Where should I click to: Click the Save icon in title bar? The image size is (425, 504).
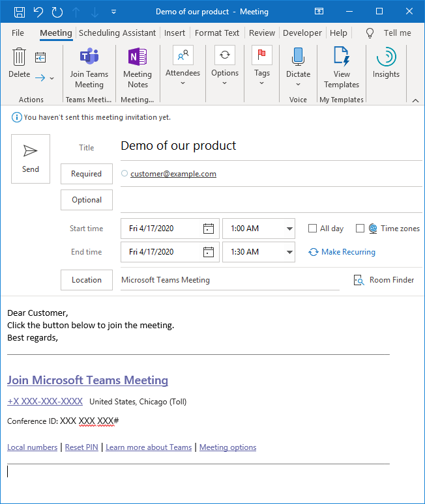pos(20,12)
